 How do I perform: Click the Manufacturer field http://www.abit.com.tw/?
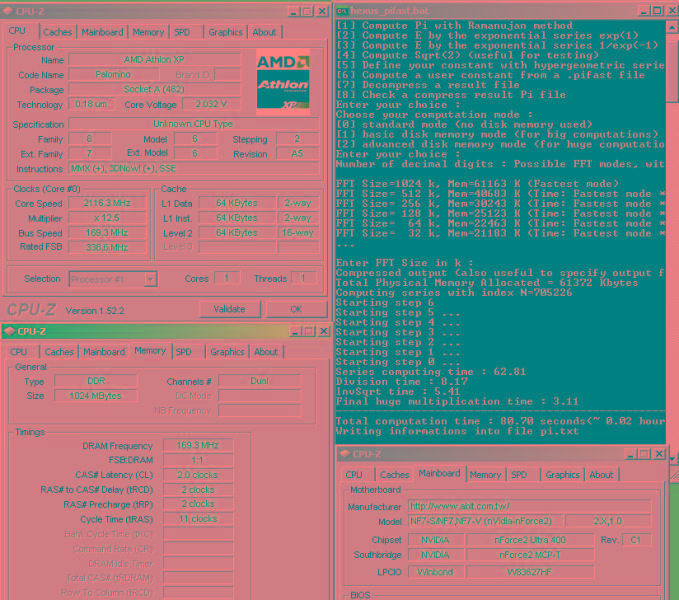click(x=530, y=506)
